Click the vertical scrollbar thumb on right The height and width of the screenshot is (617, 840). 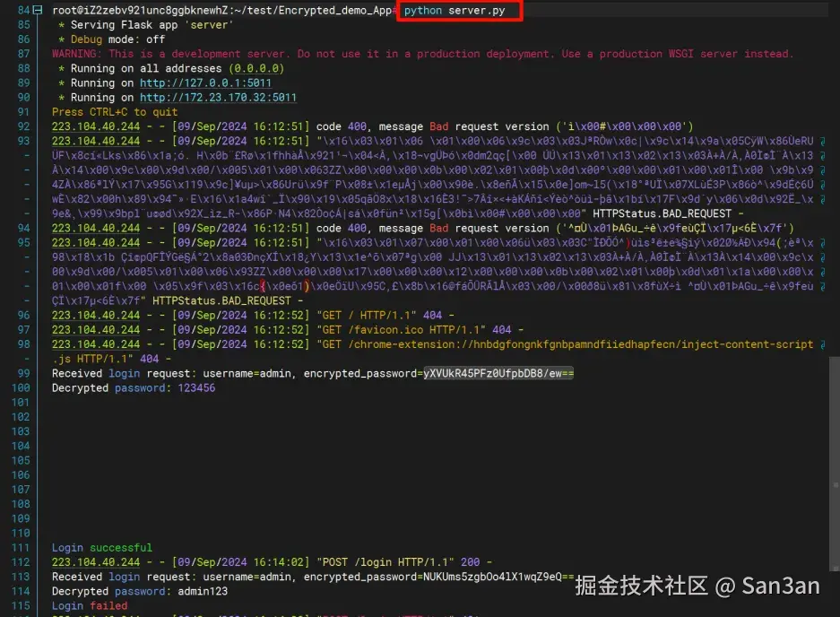(x=835, y=464)
